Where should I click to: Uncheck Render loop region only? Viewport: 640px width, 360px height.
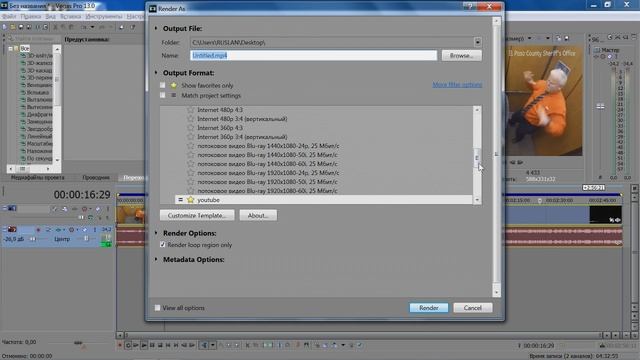pos(162,244)
